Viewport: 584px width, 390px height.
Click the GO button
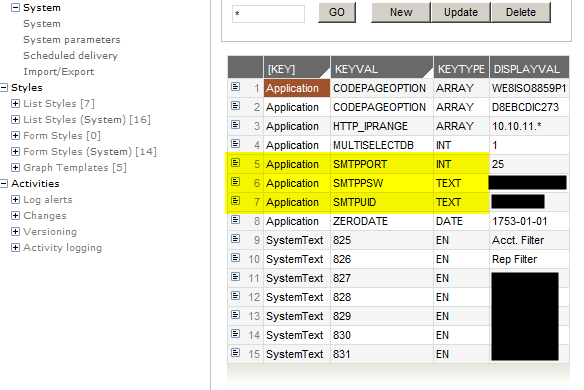tap(337, 12)
